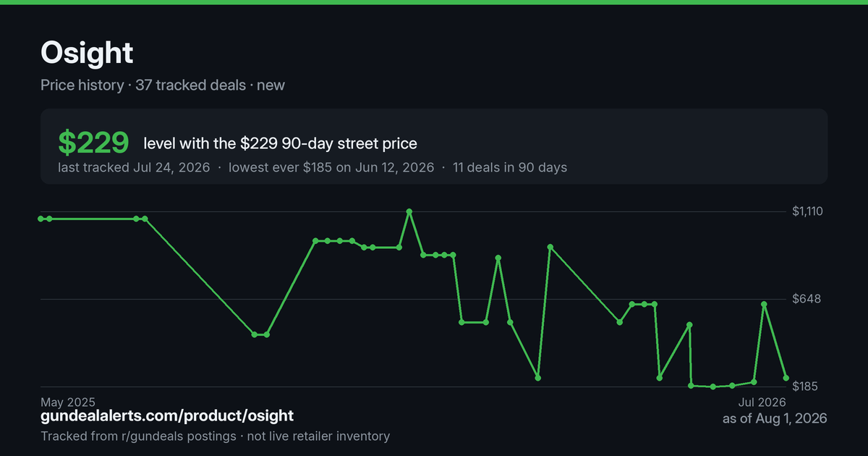Open the gundealalerts.com/product/osight link

167,415
